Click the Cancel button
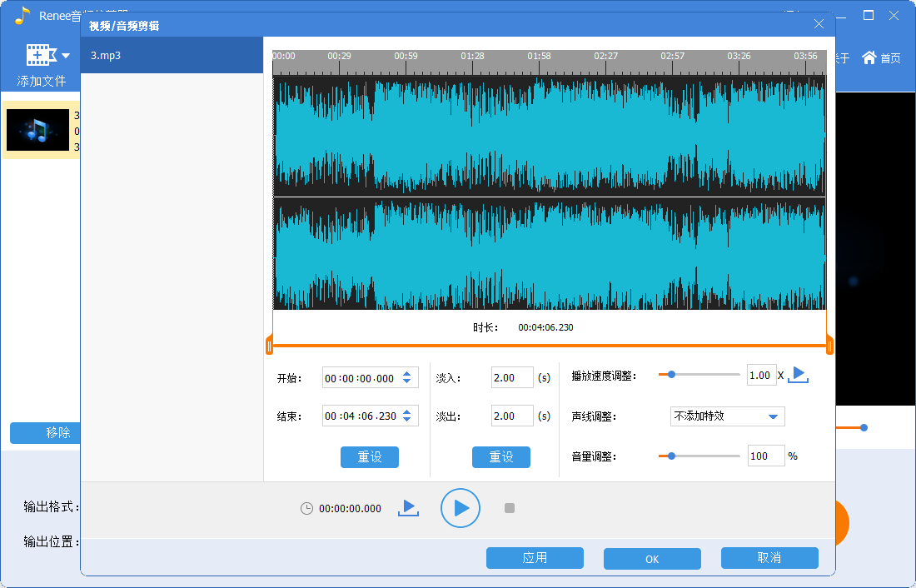916x588 pixels. pos(769,558)
